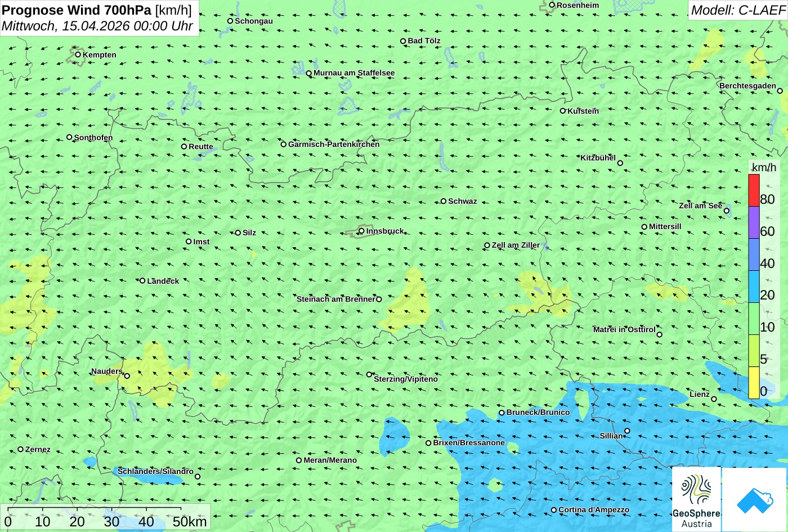Click the Landeck location marker
This screenshot has height=532, width=788.
[142, 280]
